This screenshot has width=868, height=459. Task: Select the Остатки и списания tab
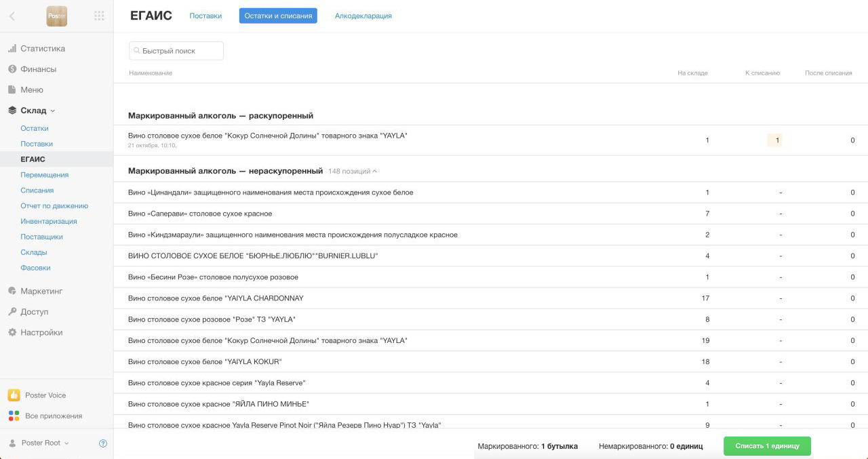(x=278, y=16)
